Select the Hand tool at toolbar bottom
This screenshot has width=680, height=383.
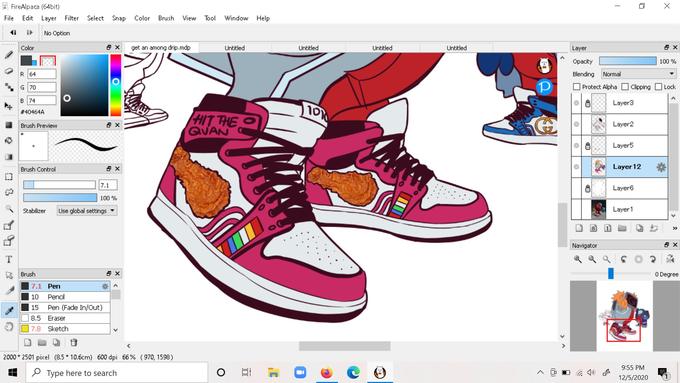click(9, 327)
